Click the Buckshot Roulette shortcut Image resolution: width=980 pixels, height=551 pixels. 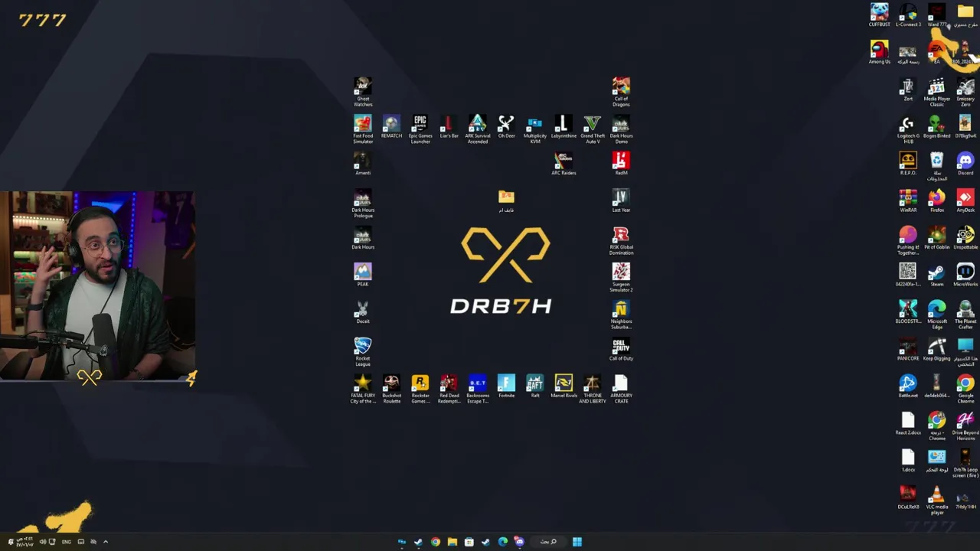pos(391,389)
